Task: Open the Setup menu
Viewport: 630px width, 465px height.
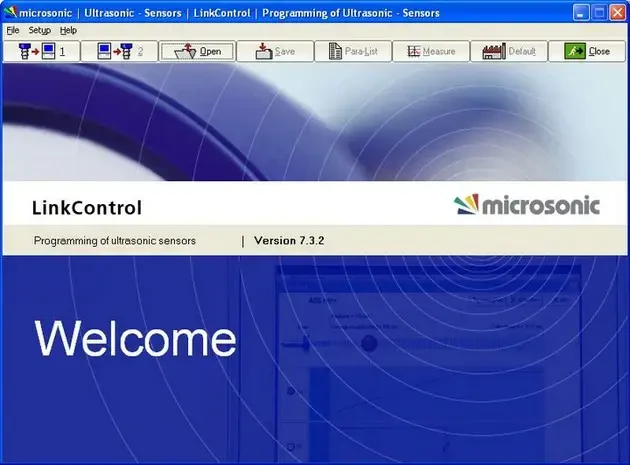Action: pyautogui.click(x=39, y=31)
